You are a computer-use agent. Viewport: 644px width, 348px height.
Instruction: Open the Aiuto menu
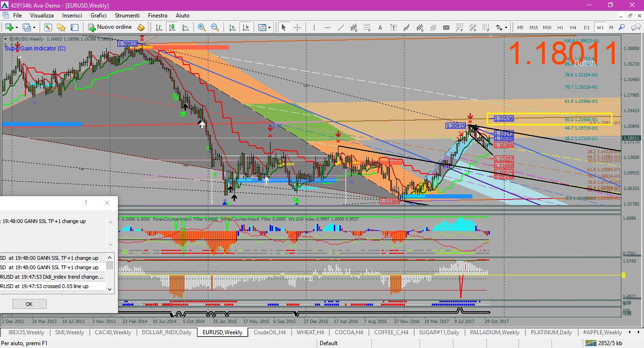click(x=183, y=16)
